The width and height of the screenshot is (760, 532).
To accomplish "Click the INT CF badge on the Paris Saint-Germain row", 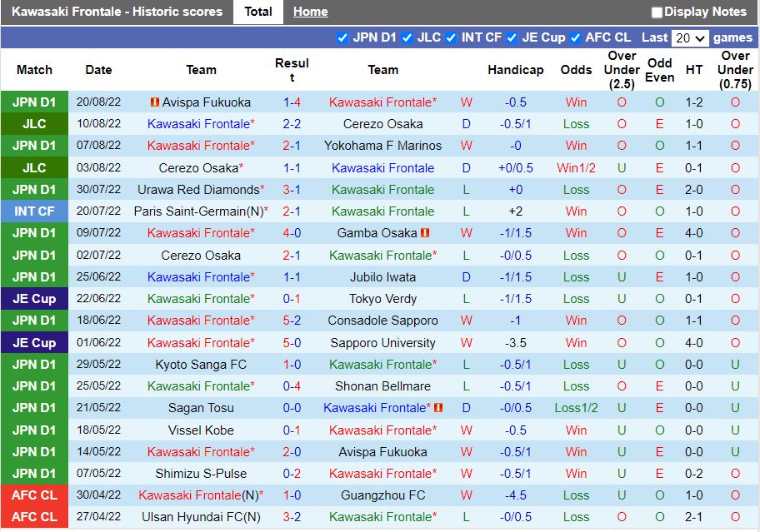I will click(x=34, y=211).
